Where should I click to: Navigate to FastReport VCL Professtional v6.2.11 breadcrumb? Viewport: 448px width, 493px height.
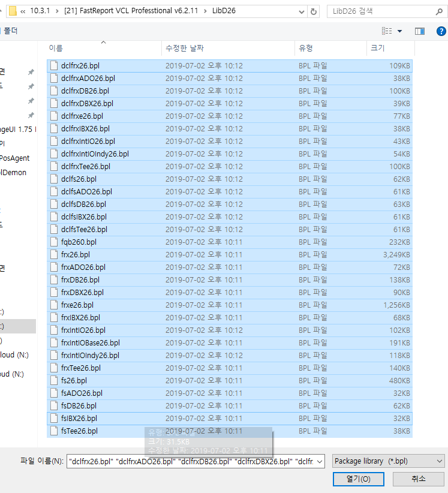[x=131, y=11]
